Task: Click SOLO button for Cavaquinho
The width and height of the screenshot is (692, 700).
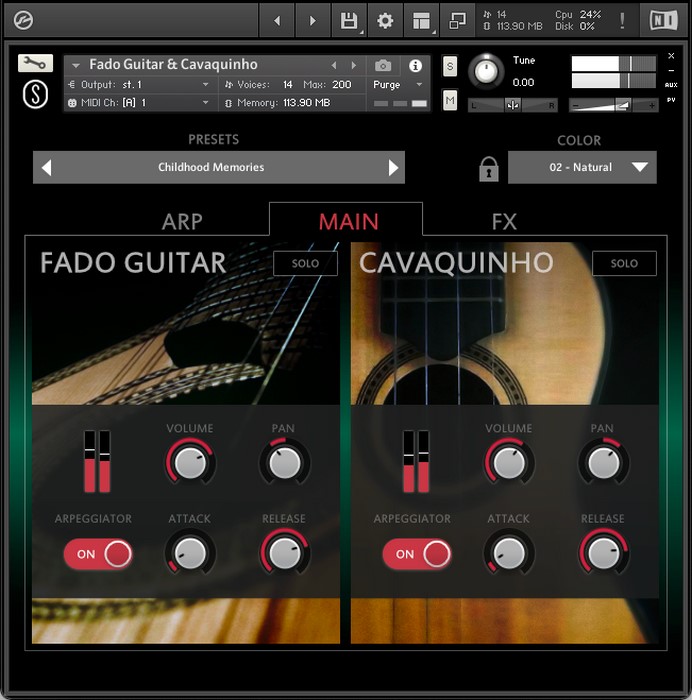Action: (624, 264)
